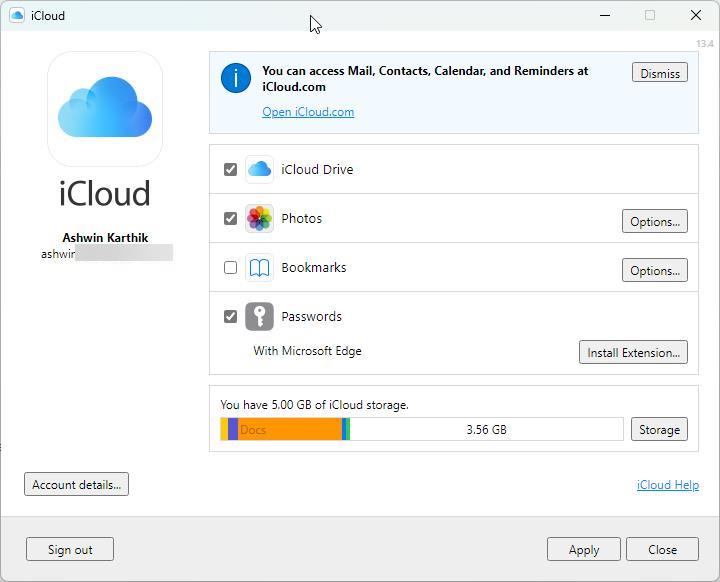Close the iCloud window with X
Image resolution: width=720 pixels, height=582 pixels.
click(x=696, y=15)
